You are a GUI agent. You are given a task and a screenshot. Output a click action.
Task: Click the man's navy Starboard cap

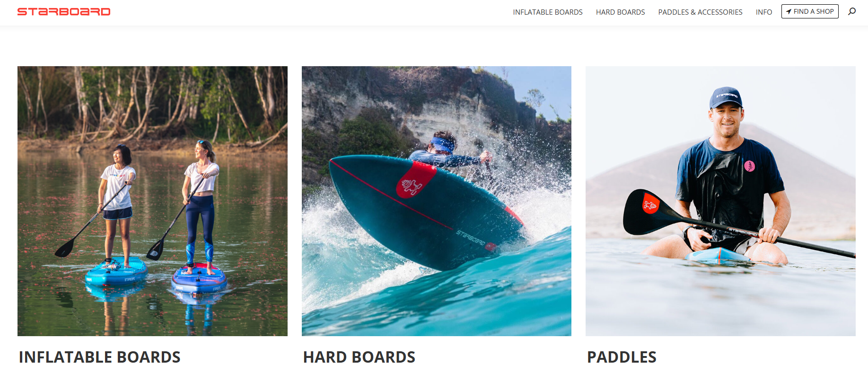[726, 97]
